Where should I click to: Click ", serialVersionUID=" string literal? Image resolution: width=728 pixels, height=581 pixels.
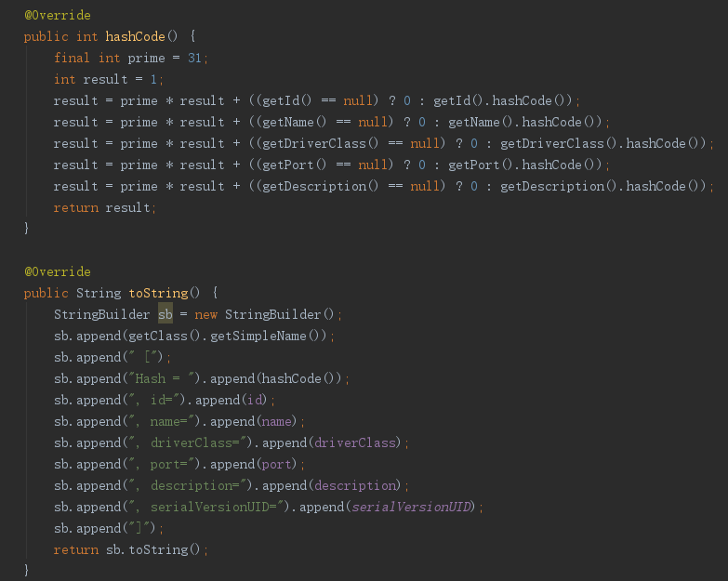(x=206, y=507)
